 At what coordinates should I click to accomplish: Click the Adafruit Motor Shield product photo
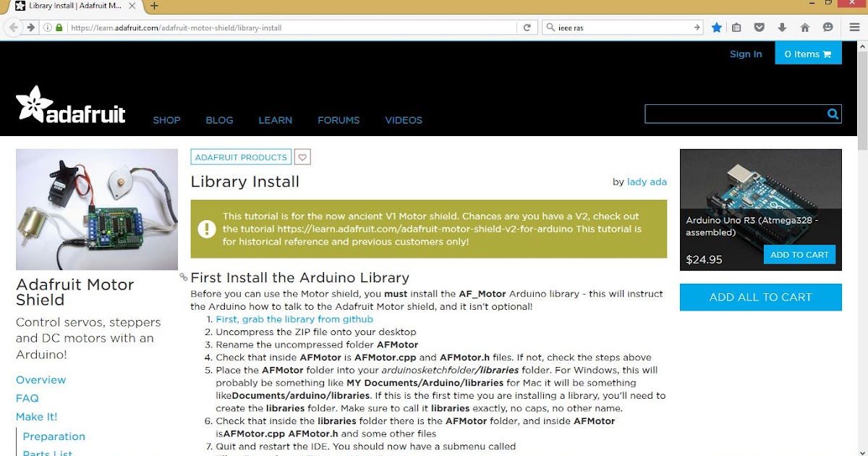tap(96, 208)
